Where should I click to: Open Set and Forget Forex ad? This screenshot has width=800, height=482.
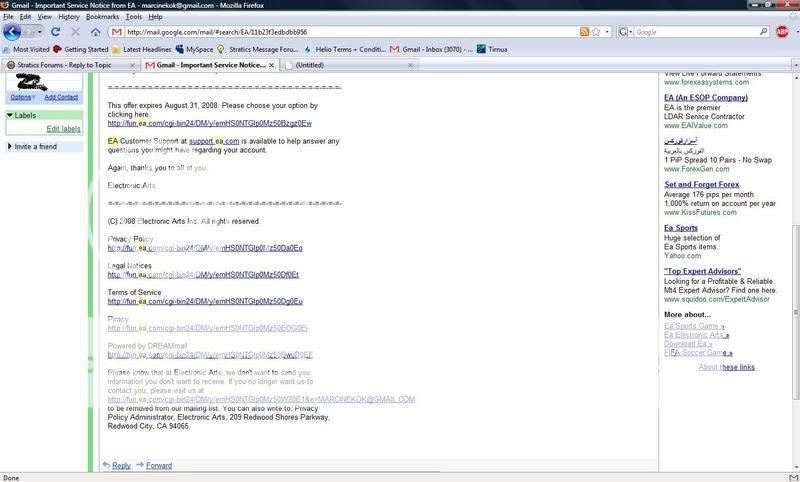click(x=702, y=185)
